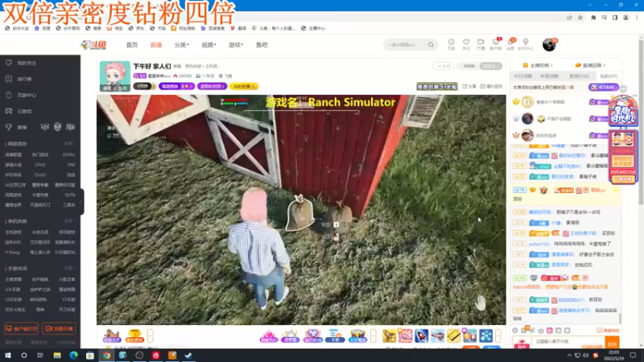
Task: Click the task hall icon under video
Action: [111, 336]
